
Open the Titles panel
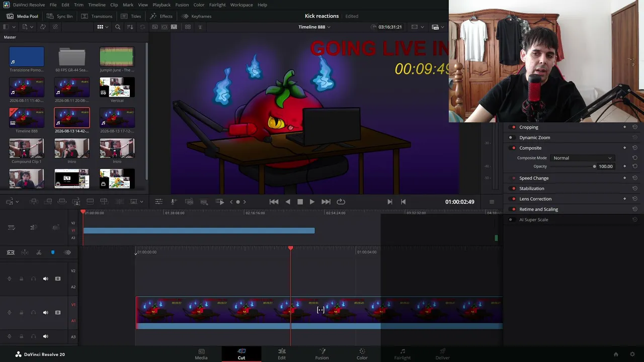(131, 16)
